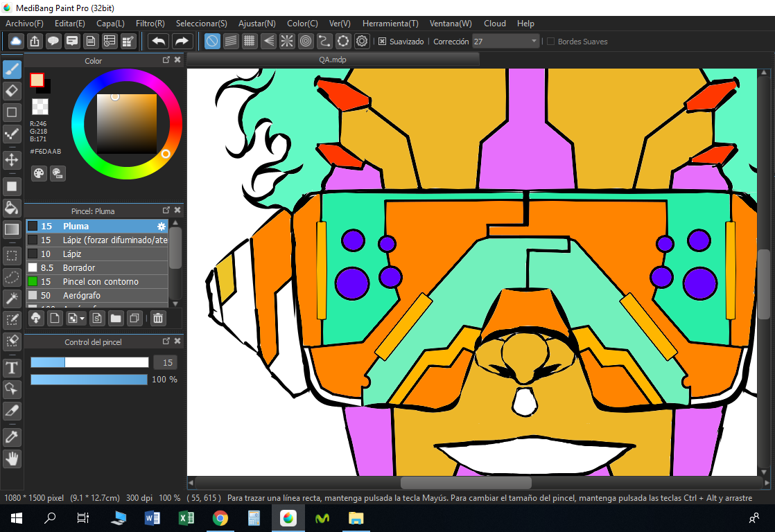Viewport: 775px width, 532px height.
Task: Close the Color panel
Action: coord(177,60)
